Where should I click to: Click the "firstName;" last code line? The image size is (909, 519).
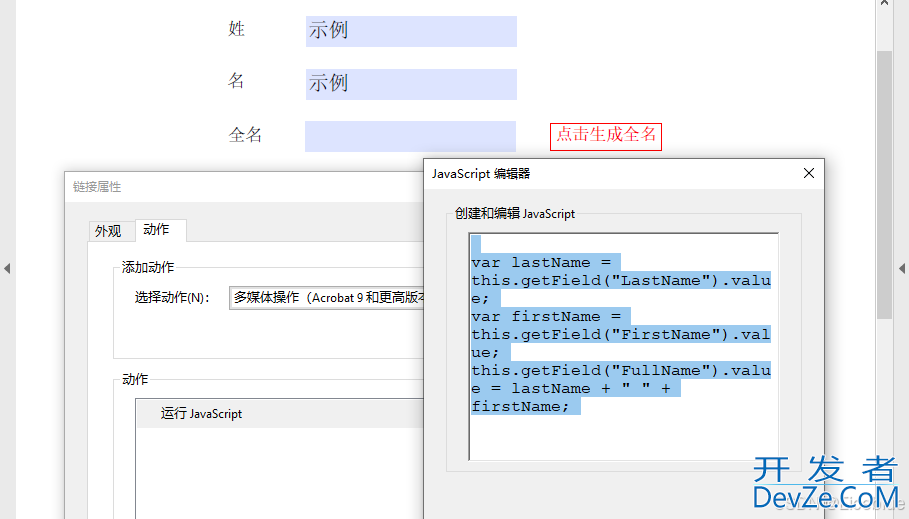click(521, 407)
